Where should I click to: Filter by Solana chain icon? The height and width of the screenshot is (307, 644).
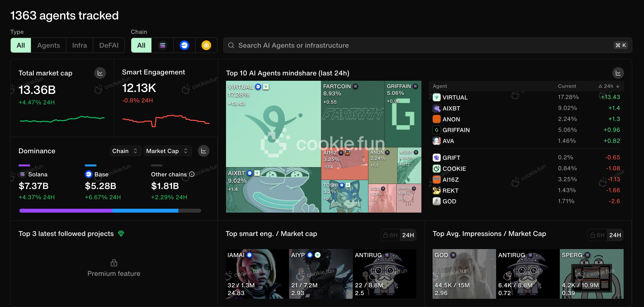(x=163, y=45)
